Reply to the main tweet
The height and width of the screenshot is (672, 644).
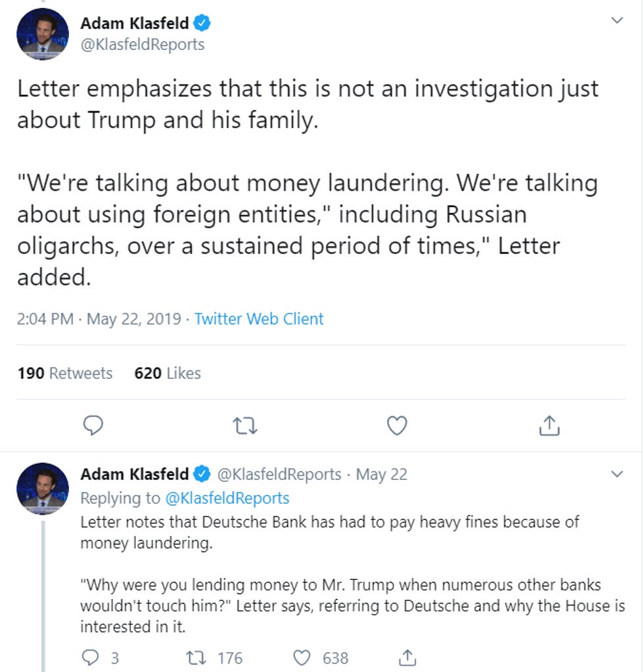pyautogui.click(x=94, y=427)
